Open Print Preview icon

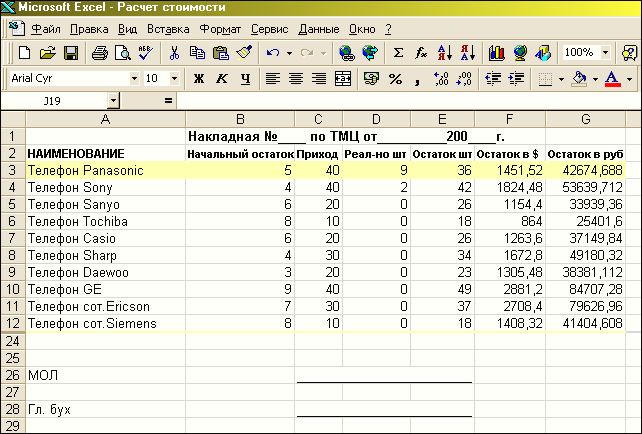coord(122,53)
